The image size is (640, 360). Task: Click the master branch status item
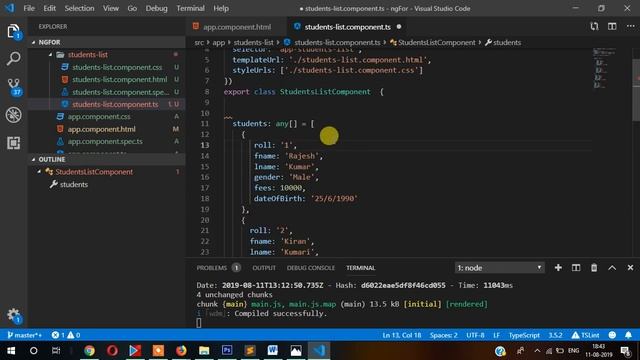tap(24, 335)
